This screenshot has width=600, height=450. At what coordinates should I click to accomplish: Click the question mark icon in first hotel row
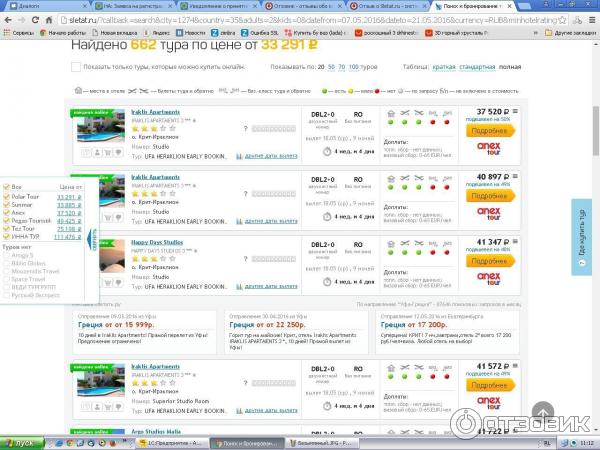coord(246,129)
